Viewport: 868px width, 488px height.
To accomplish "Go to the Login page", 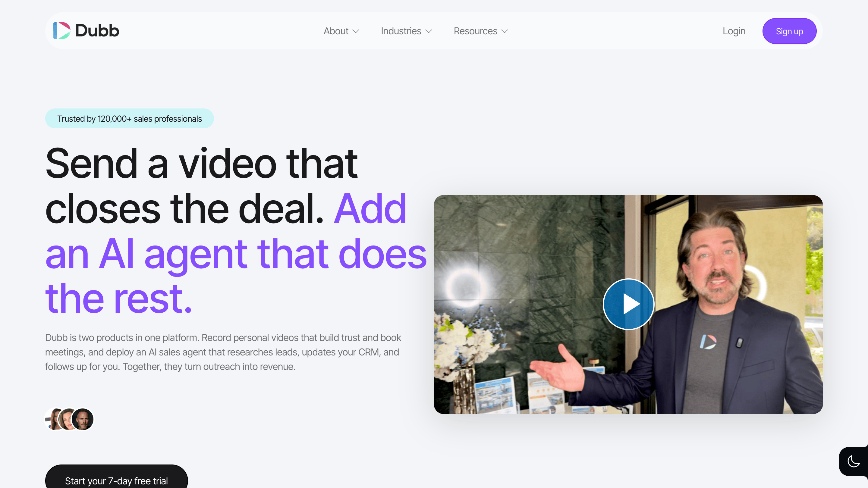I will click(734, 31).
